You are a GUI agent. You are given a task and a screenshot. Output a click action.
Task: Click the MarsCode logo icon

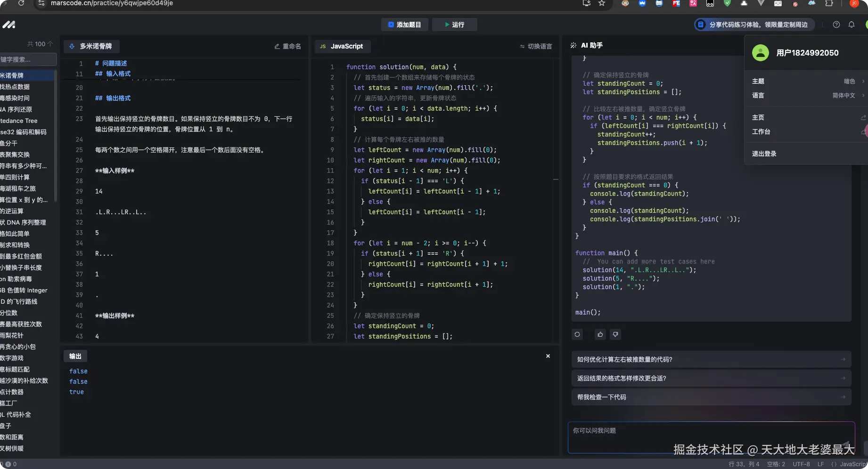[8, 24]
